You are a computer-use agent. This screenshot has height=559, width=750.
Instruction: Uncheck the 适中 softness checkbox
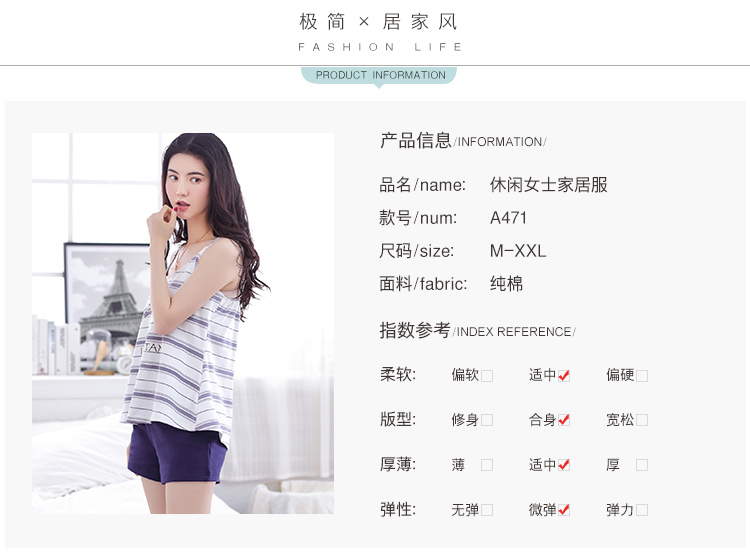[564, 376]
